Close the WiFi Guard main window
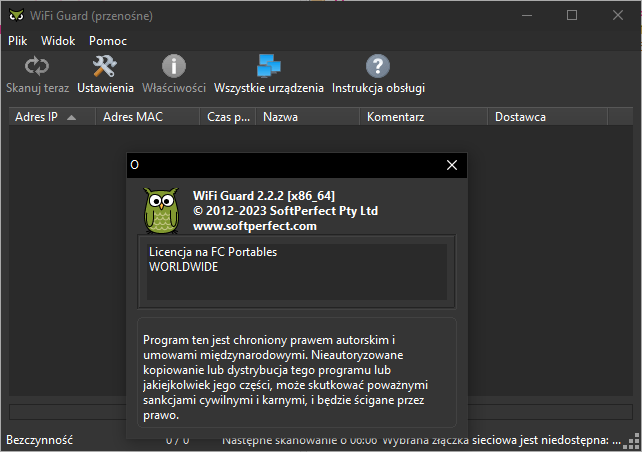This screenshot has width=642, height=452. (x=618, y=16)
